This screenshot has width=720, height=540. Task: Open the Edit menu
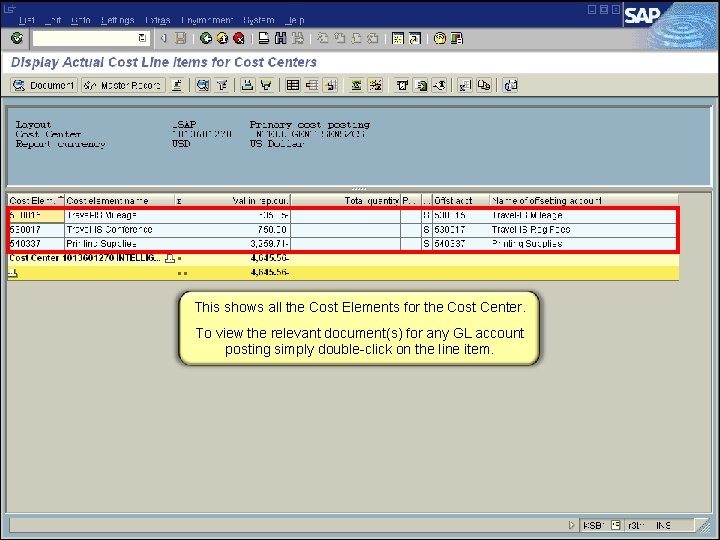pos(53,20)
